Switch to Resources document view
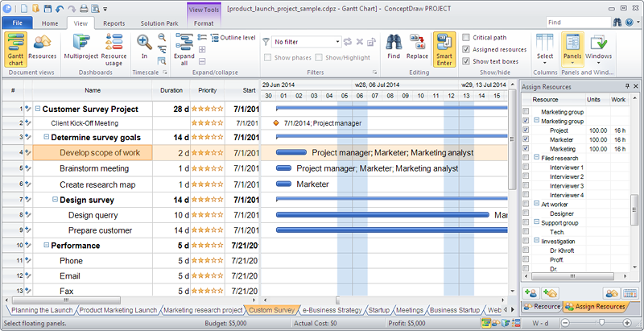Screen dimensions: 644x331 click(42, 48)
